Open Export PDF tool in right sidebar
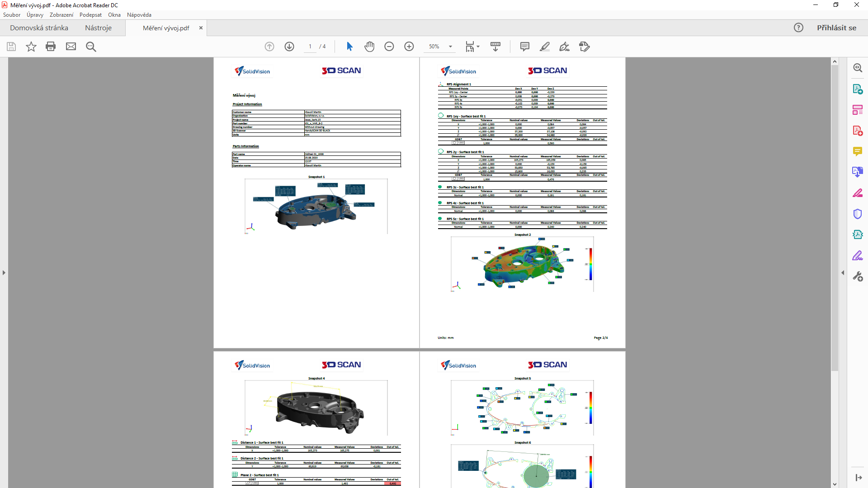This screenshot has width=868, height=488. (858, 89)
